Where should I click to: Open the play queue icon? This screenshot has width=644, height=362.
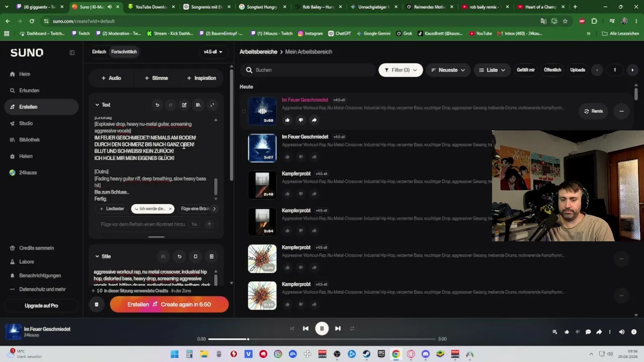coord(555,332)
